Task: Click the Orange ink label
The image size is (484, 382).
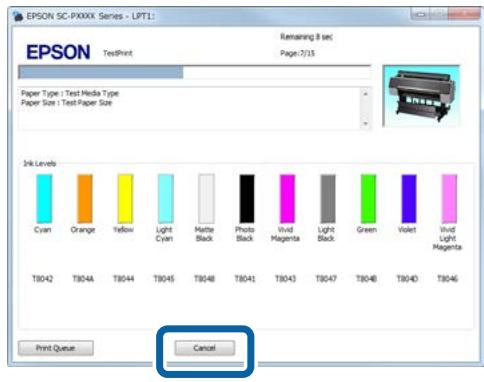Action: point(83,230)
